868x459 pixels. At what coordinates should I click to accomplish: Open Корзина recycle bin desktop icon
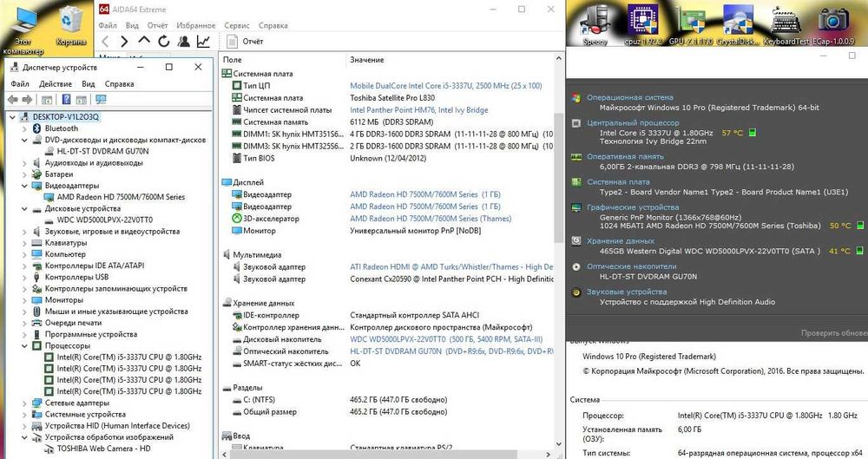(71, 25)
